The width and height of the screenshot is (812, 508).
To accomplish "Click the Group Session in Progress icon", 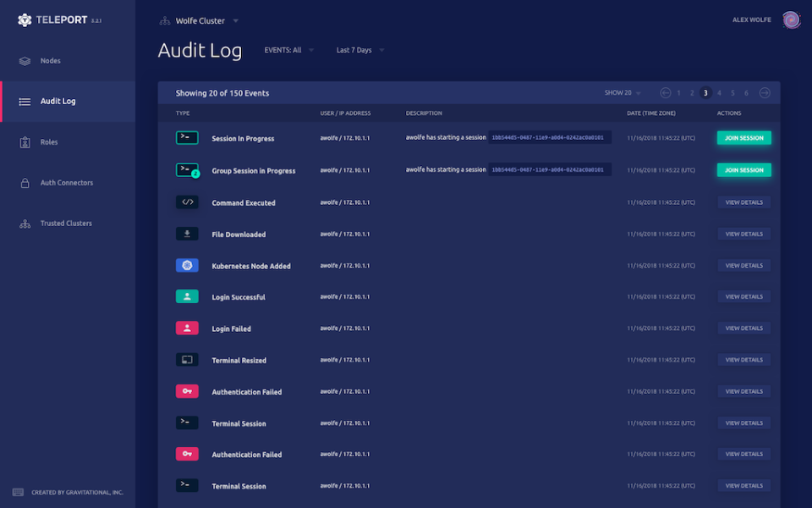I will (x=188, y=170).
